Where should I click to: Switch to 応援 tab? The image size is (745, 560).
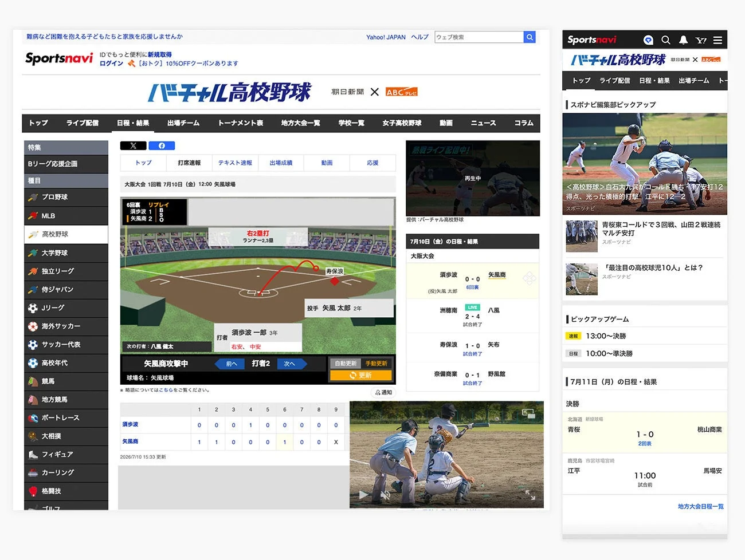[x=372, y=163]
